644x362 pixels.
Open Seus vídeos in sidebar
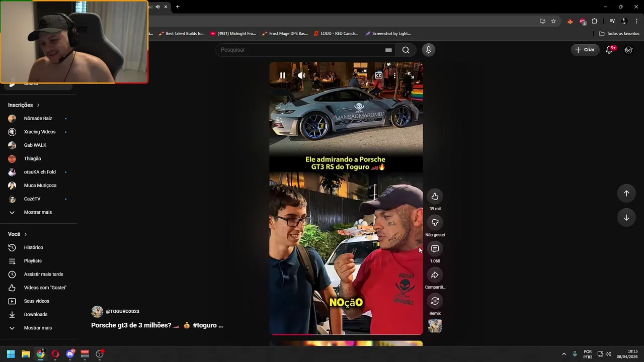38,301
